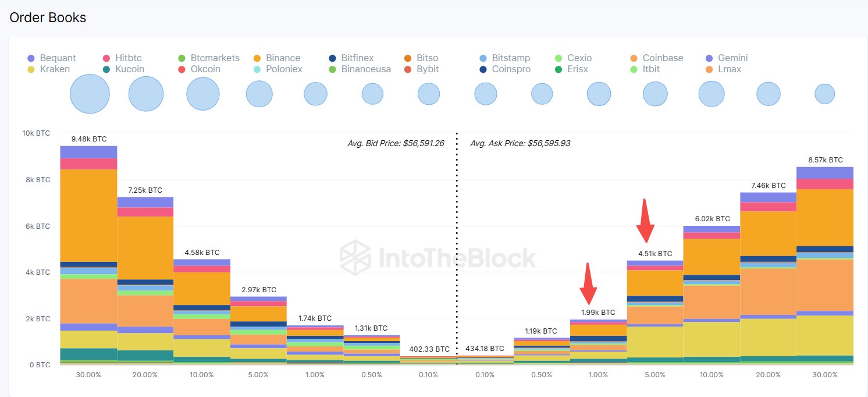Click the 4.51k BTC ask bar
The width and height of the screenshot is (868, 397).
pos(655,313)
